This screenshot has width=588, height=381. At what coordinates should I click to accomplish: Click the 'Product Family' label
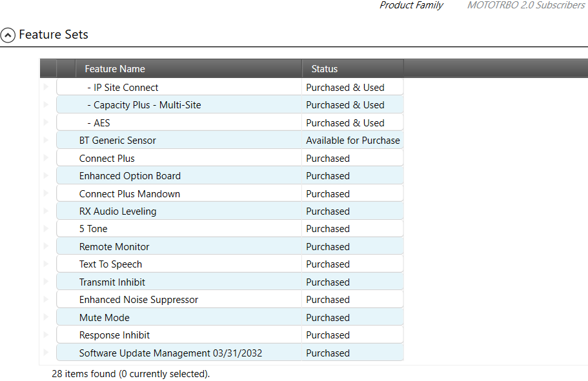(411, 5)
